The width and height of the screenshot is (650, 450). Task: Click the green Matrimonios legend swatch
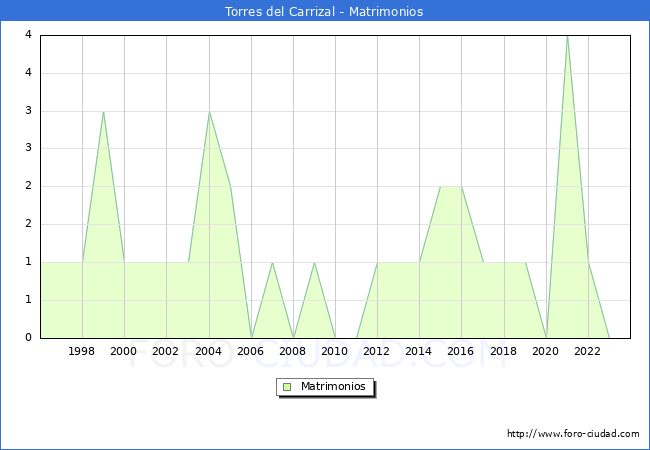(x=287, y=387)
